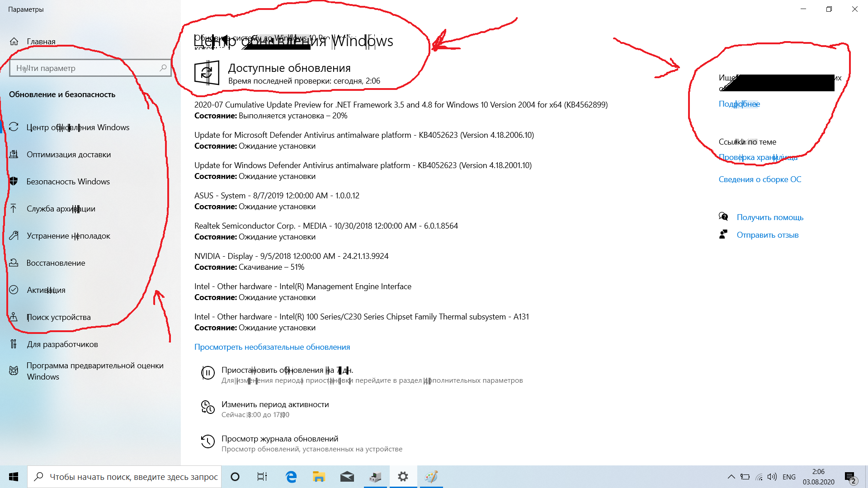Click Сведения о сборке ОС link
This screenshot has height=488, width=868.
pyautogui.click(x=759, y=179)
